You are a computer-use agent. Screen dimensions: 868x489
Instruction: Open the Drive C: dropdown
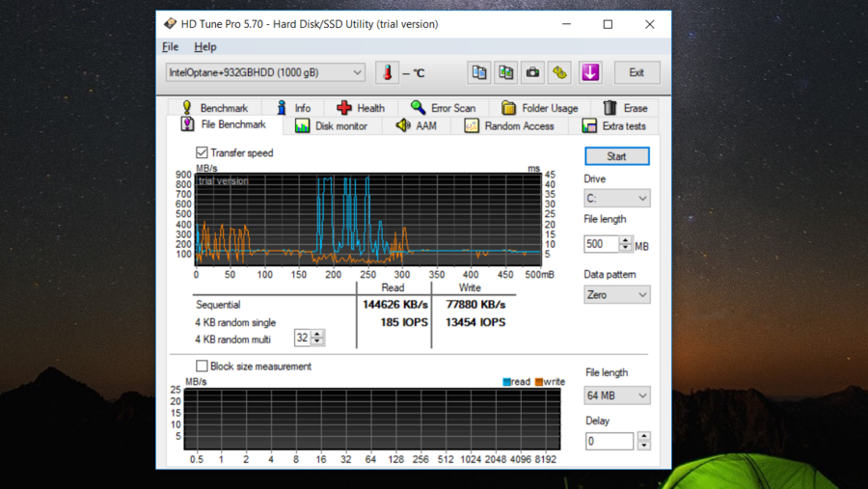pos(616,199)
